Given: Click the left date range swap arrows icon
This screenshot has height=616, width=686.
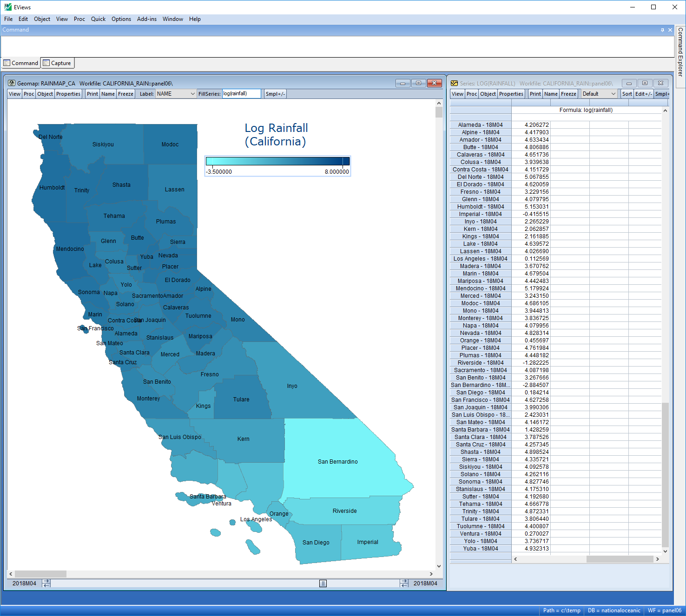Looking at the screenshot, I should click(46, 583).
